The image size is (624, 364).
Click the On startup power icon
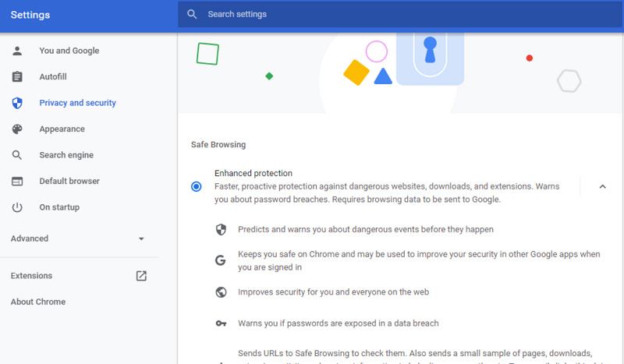(17, 207)
